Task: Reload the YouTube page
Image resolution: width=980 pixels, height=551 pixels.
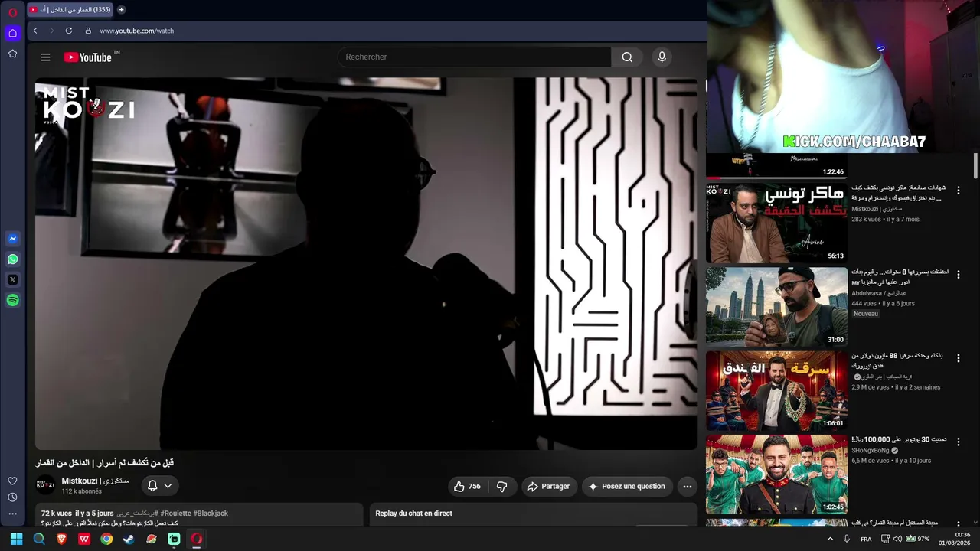Action: tap(69, 31)
